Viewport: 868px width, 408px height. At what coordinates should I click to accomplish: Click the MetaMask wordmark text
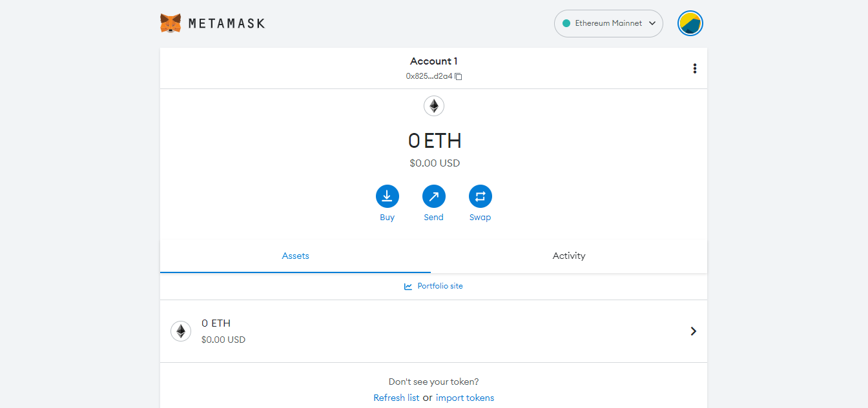(227, 23)
